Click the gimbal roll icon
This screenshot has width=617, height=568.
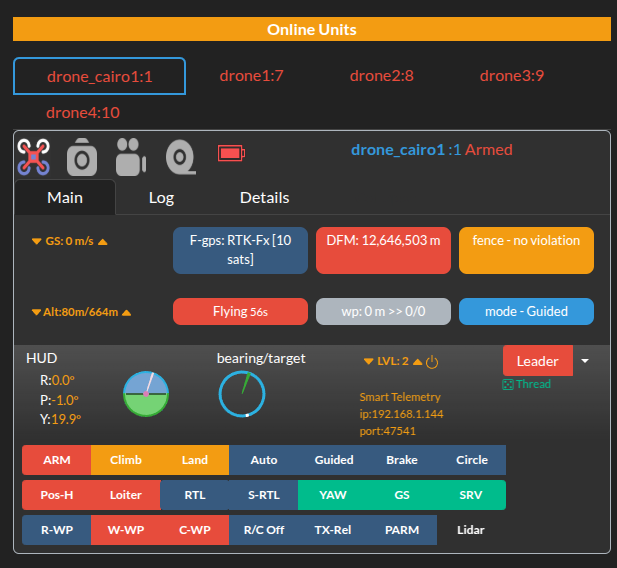tap(180, 156)
